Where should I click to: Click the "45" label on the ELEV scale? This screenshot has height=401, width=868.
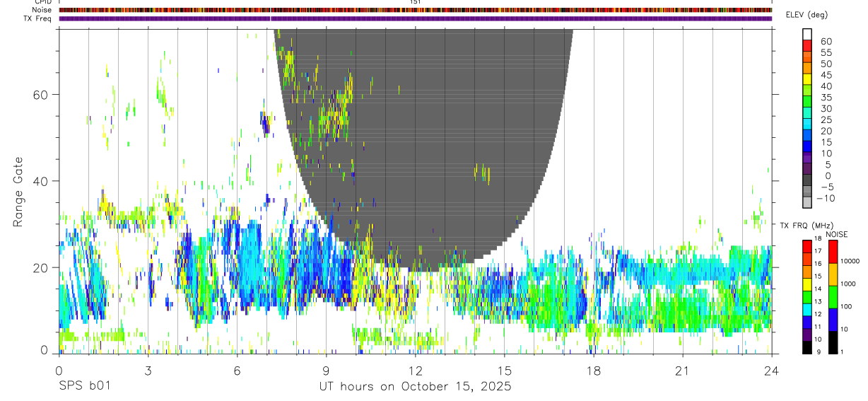[x=825, y=75]
